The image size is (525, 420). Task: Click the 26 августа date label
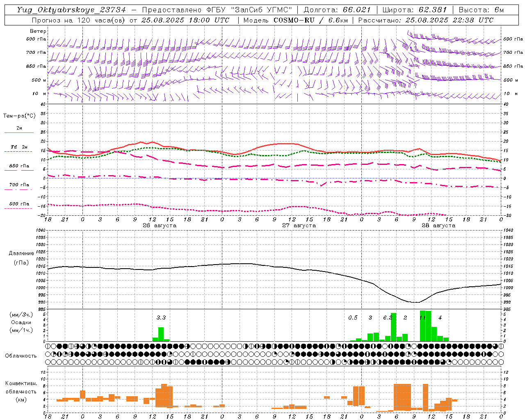point(160,226)
